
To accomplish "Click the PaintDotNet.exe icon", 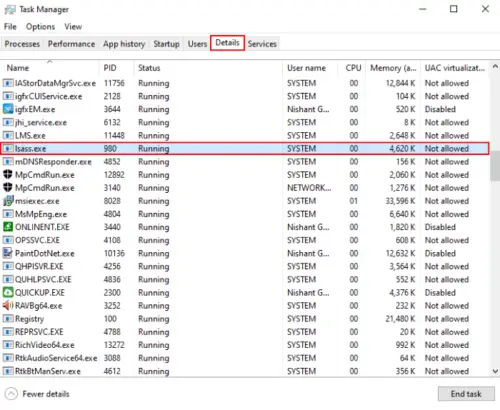I will 8,253.
